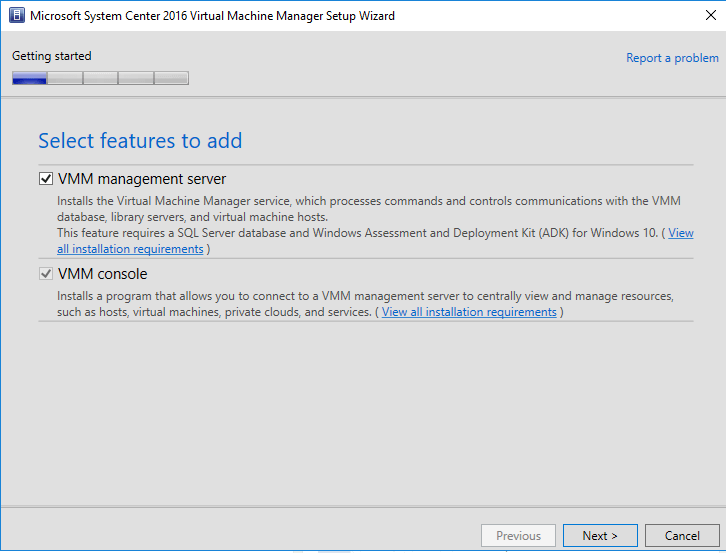The height and width of the screenshot is (553, 726).
Task: Click the Previous button
Action: click(518, 536)
